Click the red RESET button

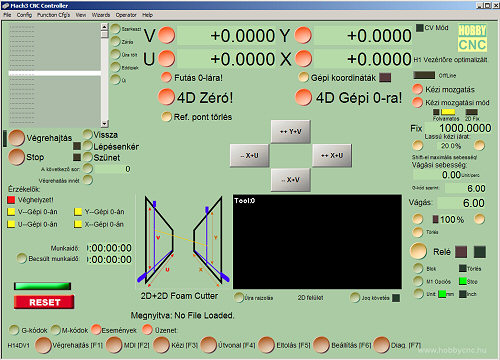44,302
